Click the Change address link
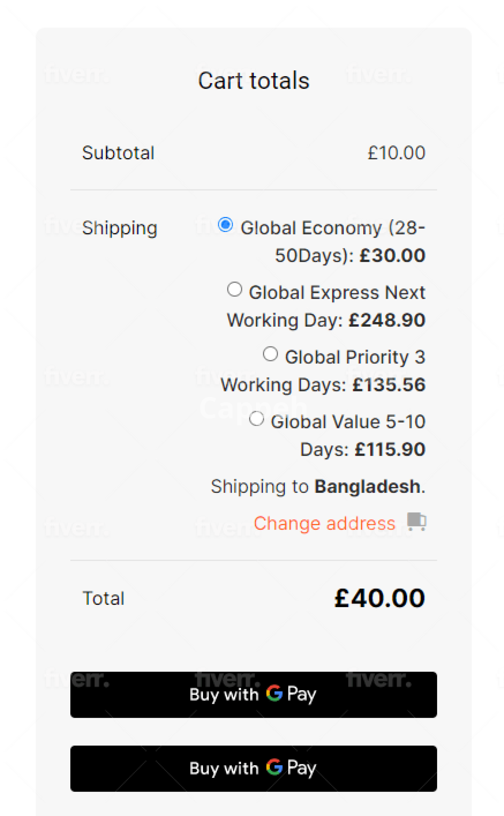 point(324,523)
